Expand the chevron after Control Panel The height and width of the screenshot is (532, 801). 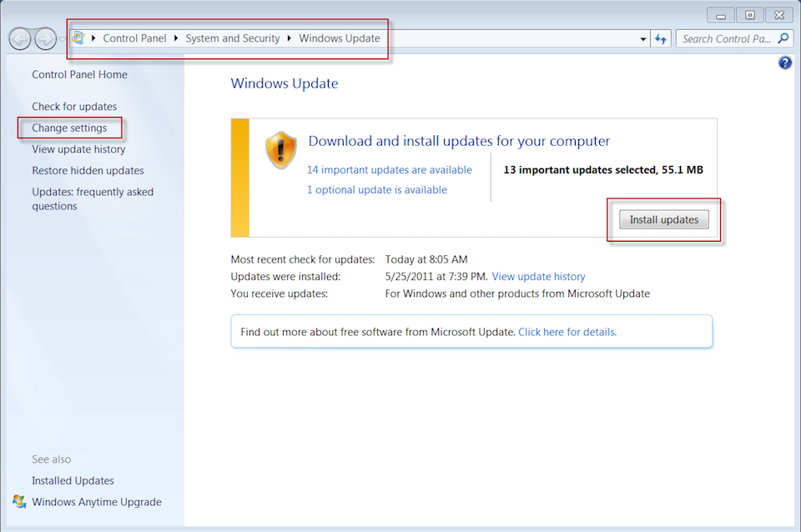[177, 38]
